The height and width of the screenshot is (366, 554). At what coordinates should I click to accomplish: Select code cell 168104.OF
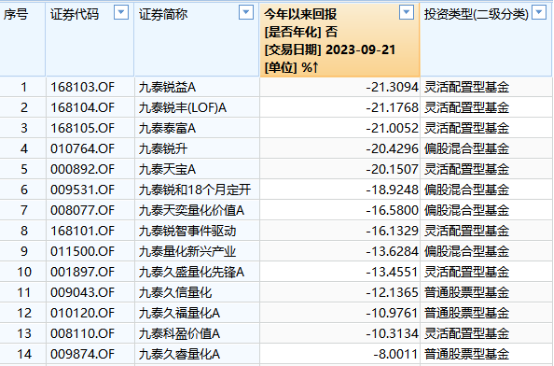click(x=82, y=108)
